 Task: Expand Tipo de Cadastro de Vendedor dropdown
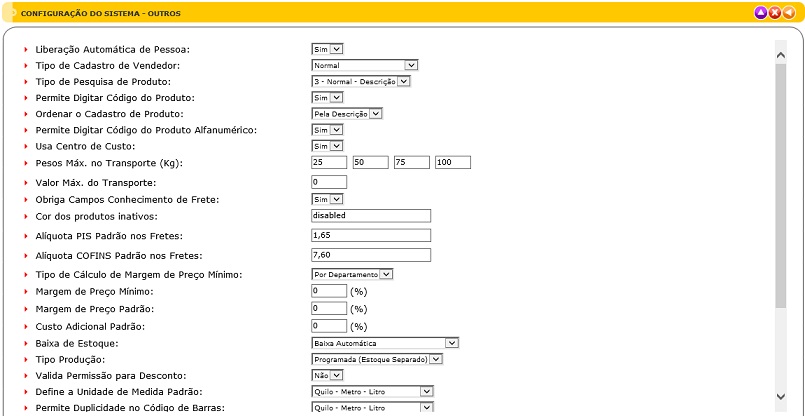point(364,65)
